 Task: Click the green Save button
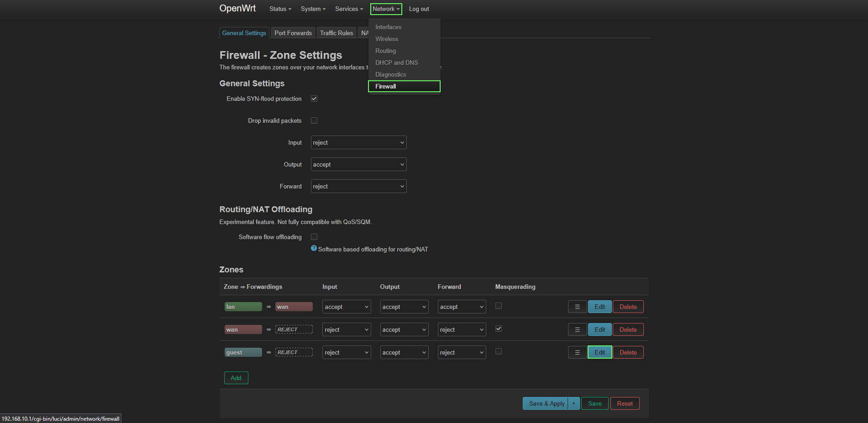(594, 403)
